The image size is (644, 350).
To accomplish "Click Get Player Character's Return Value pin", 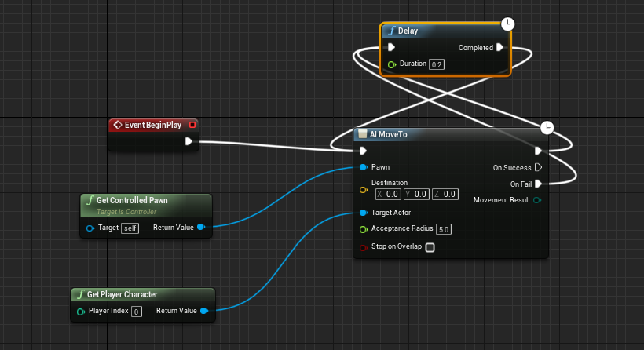I will [203, 311].
